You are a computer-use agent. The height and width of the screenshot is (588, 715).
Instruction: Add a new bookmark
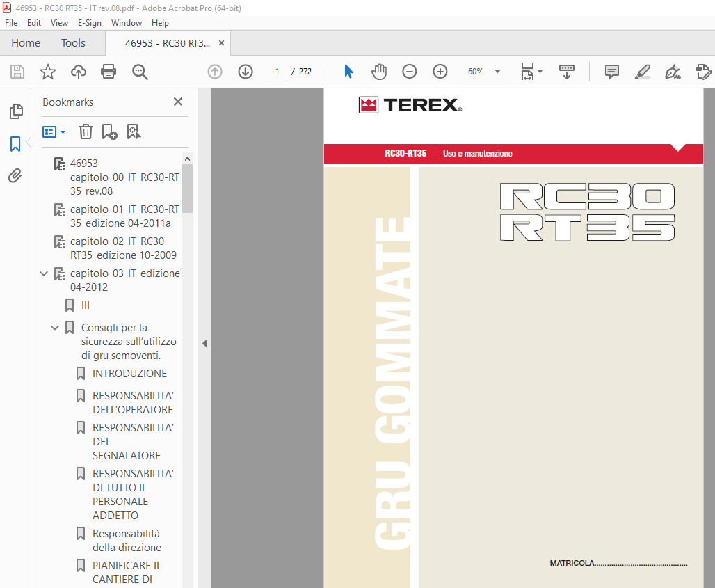point(109,132)
